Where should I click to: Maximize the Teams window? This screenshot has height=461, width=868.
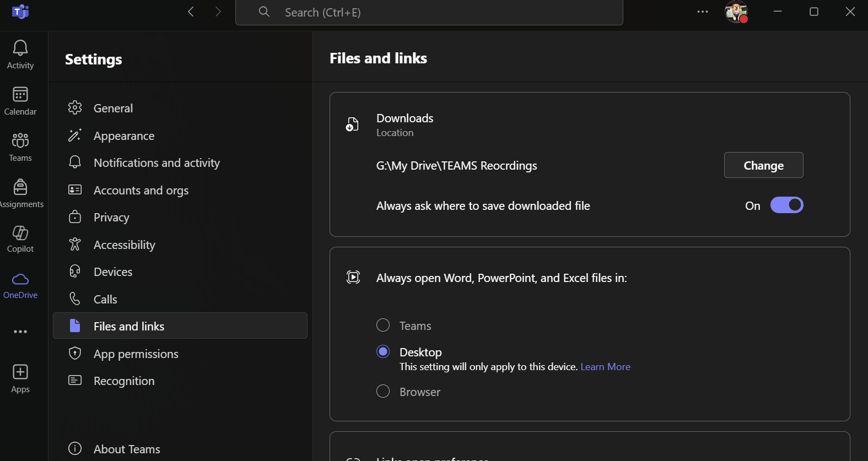pyautogui.click(x=814, y=12)
